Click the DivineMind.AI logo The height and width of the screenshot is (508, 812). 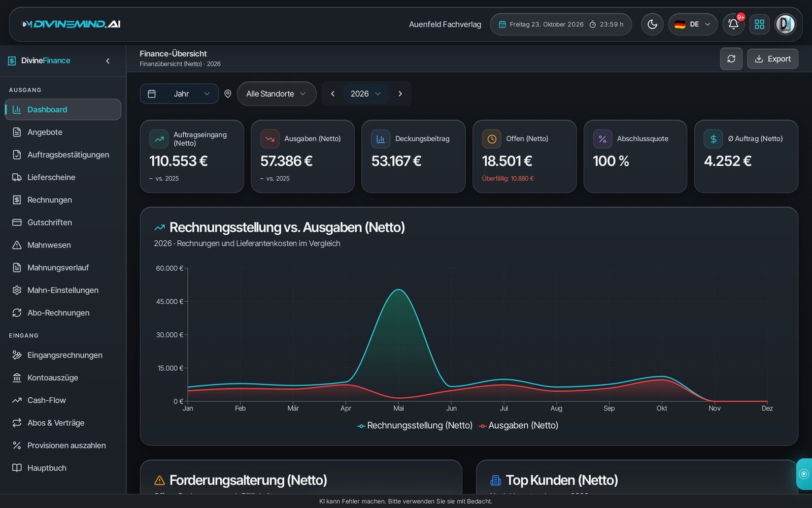[72, 24]
